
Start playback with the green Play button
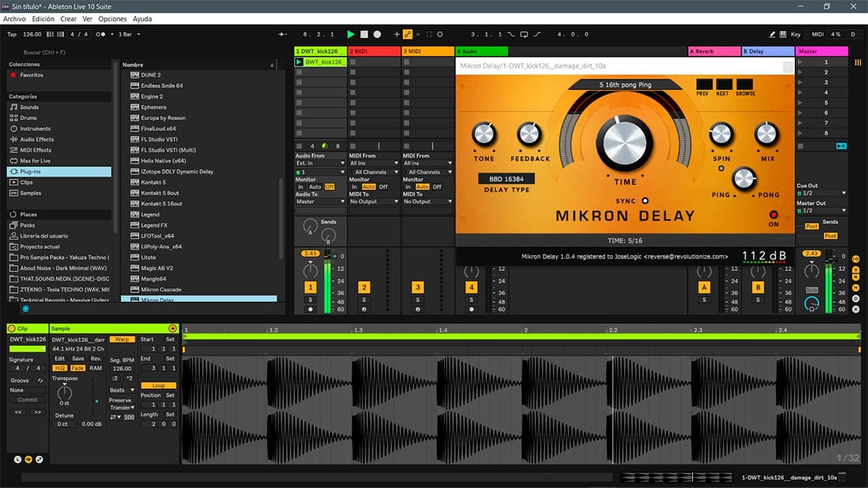point(351,34)
